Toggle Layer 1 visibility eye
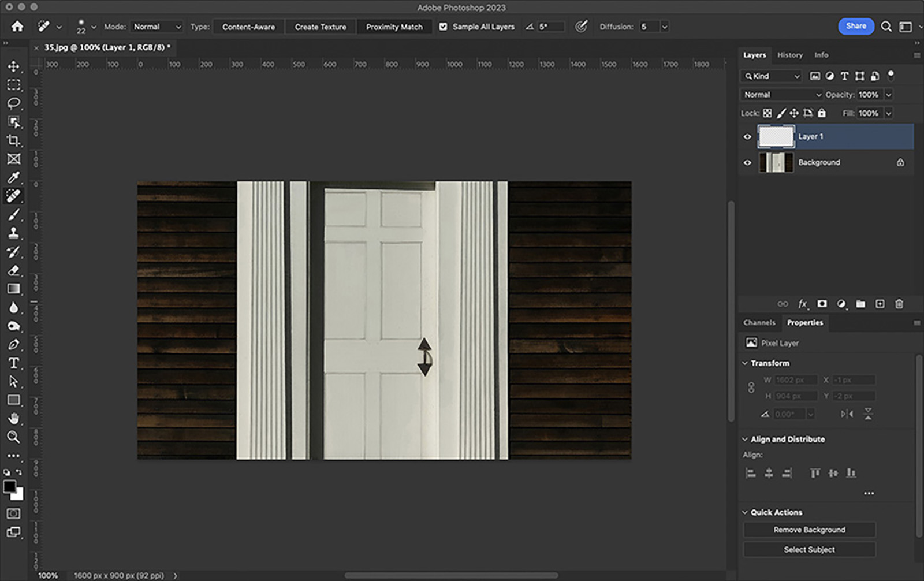The height and width of the screenshot is (581, 924). point(747,136)
